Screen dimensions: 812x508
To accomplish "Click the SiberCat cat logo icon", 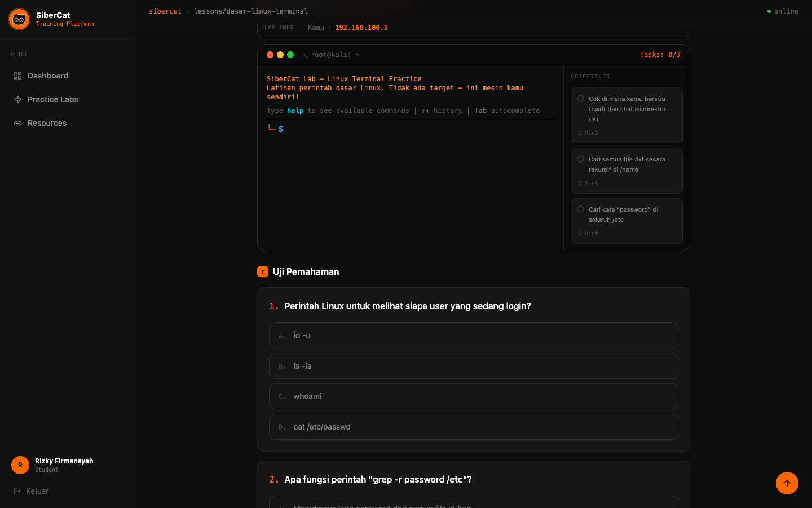I will 19,19.
